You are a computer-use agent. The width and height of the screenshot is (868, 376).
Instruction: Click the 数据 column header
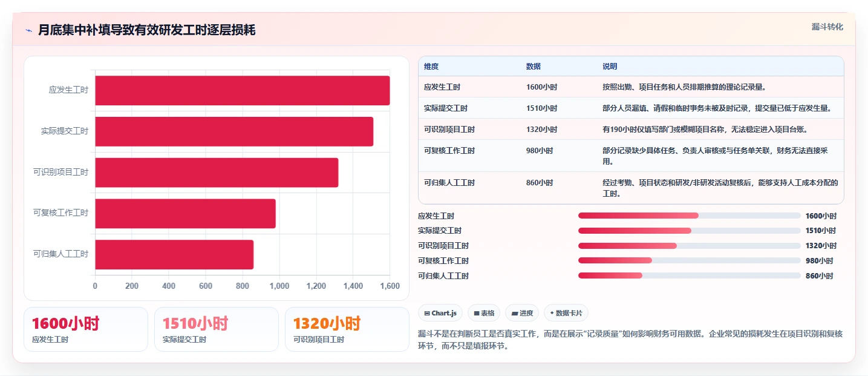point(534,66)
